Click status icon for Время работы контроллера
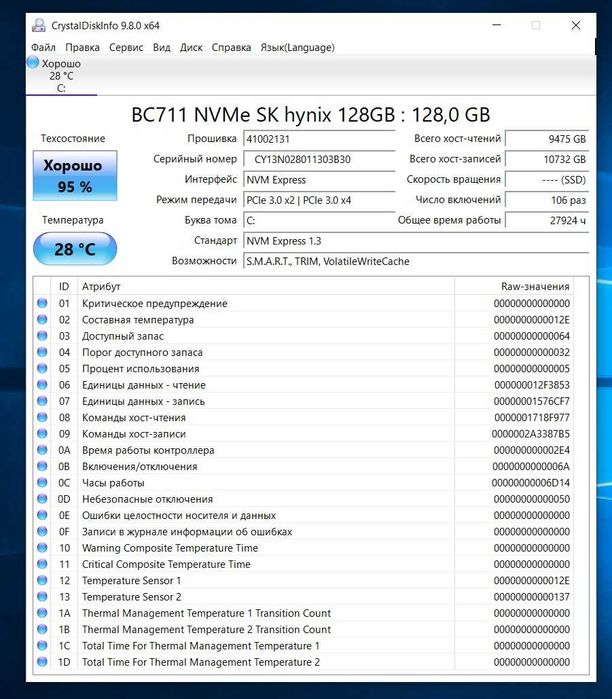 (x=42, y=450)
